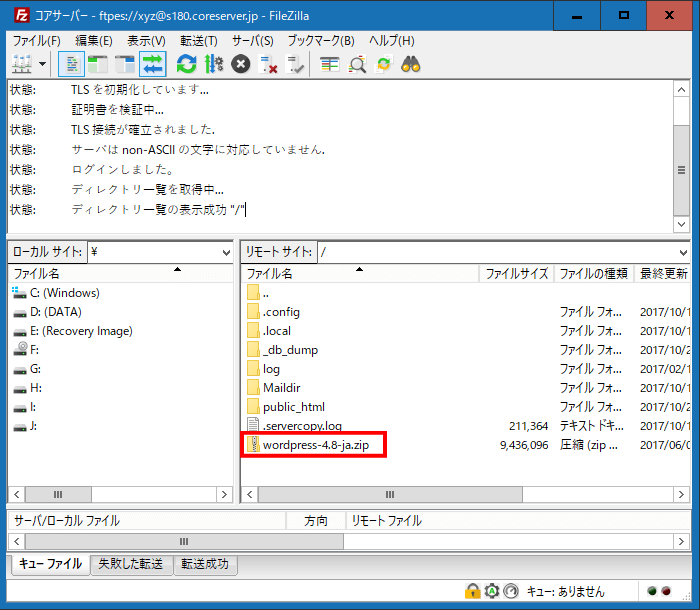
Task: Select the _db_dump remote folder
Action: click(282, 350)
